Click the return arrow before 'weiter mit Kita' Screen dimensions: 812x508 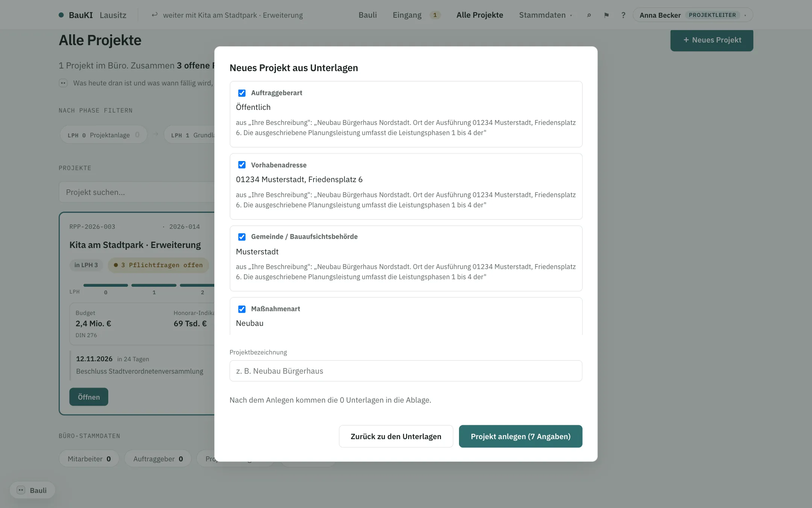click(154, 15)
